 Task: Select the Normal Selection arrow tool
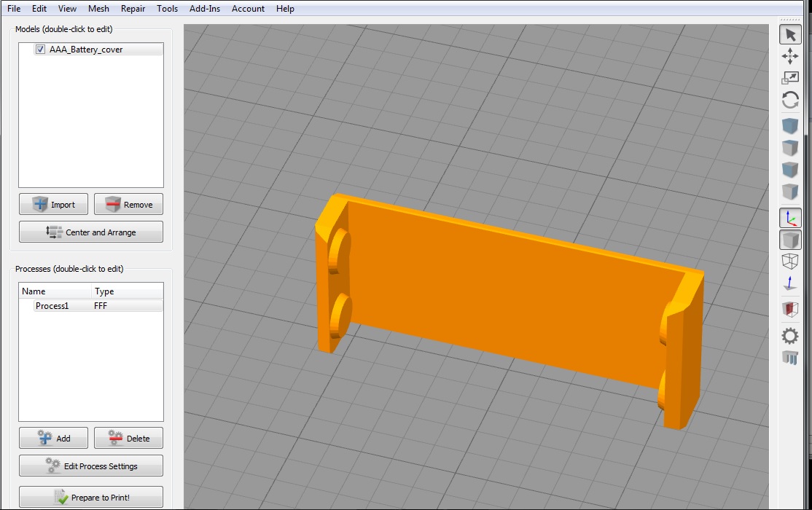click(x=790, y=35)
